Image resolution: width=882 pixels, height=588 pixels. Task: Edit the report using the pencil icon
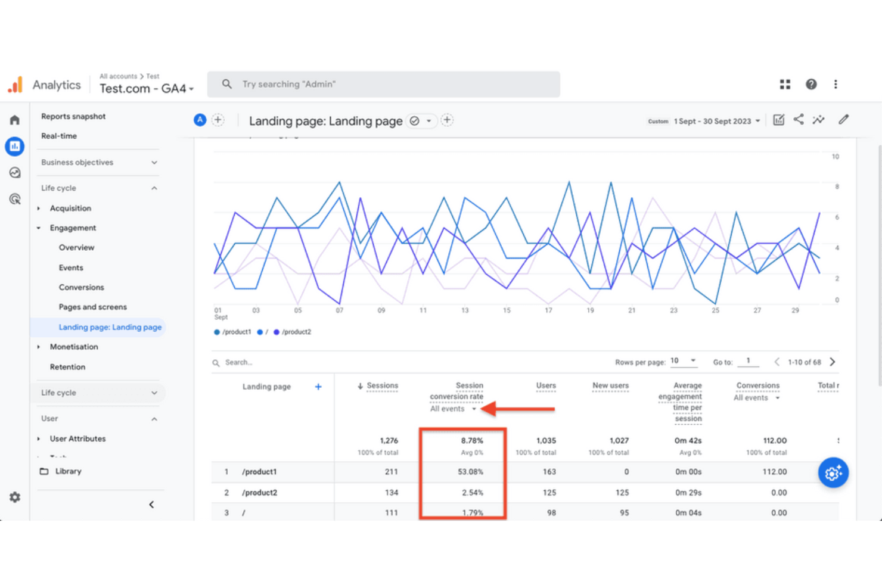pyautogui.click(x=843, y=120)
